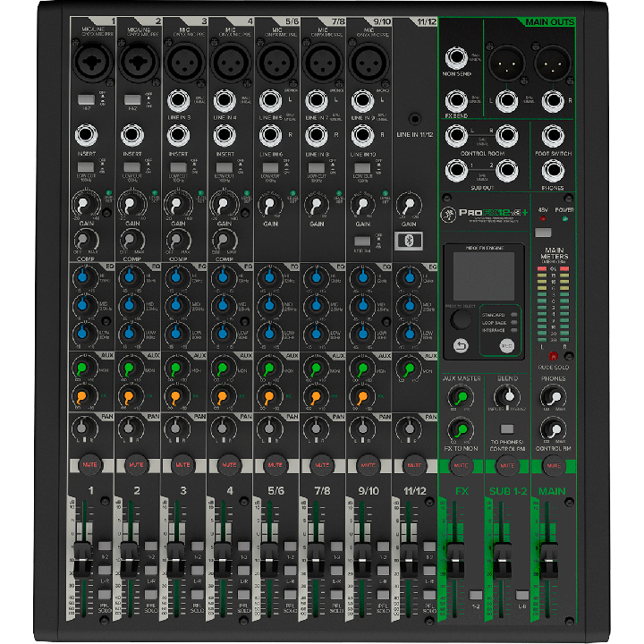The image size is (644, 644).
Task: Click the blue HI EQ knob on channel 1
Action: (x=83, y=276)
